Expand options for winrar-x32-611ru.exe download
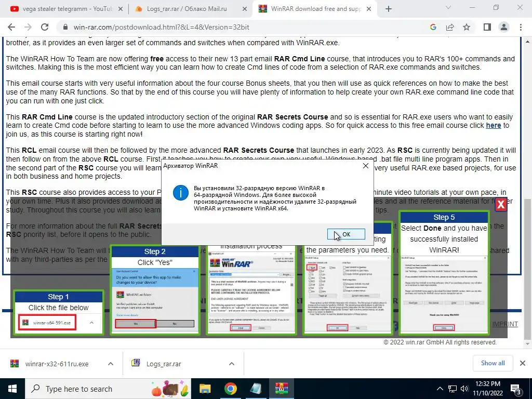 pos(111,364)
